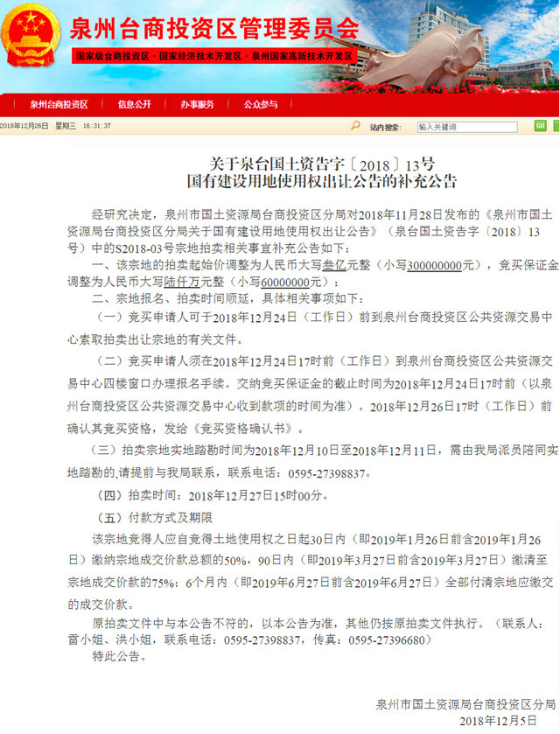
Task: Click the date text 2018年12月26日
Action: tap(24, 126)
